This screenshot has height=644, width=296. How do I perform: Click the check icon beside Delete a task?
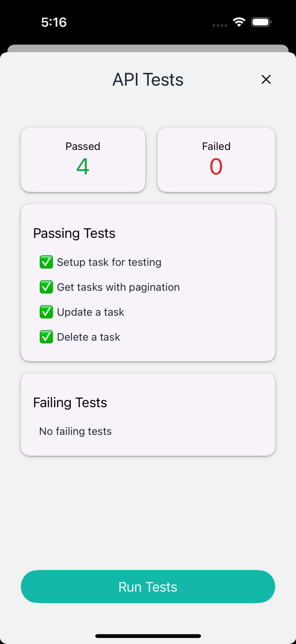coord(46,337)
